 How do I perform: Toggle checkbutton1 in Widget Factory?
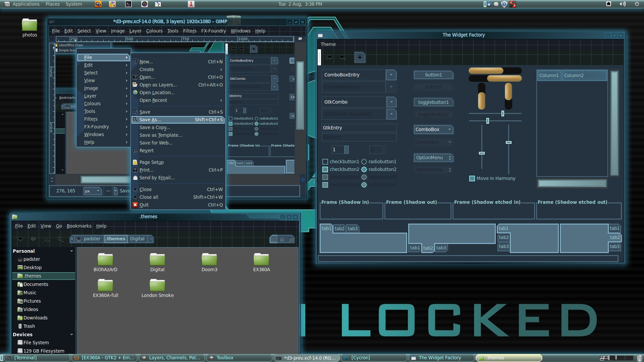pos(325,162)
